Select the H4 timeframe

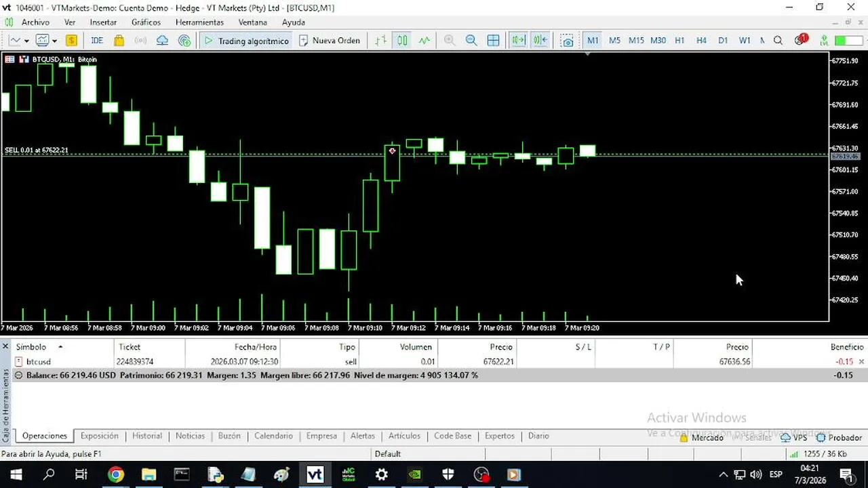tap(701, 41)
